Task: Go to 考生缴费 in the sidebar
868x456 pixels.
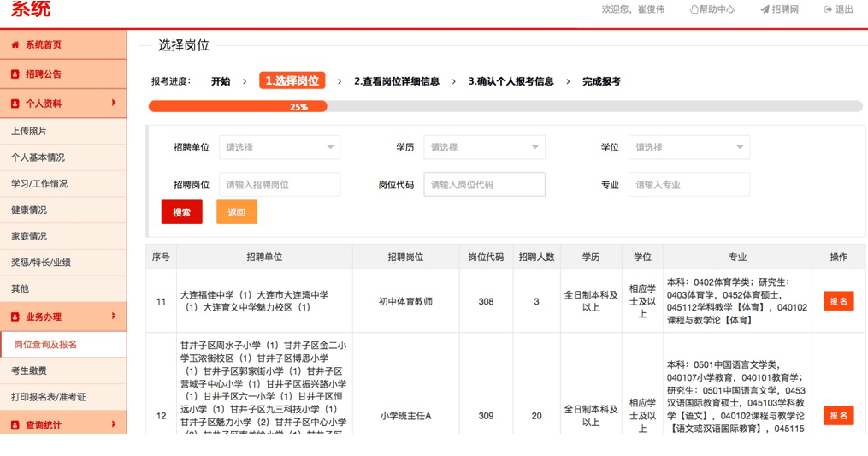Action: 29,370
